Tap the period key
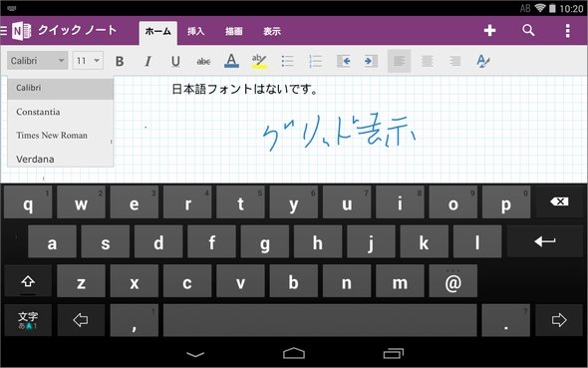588x368 pixels. (506, 320)
